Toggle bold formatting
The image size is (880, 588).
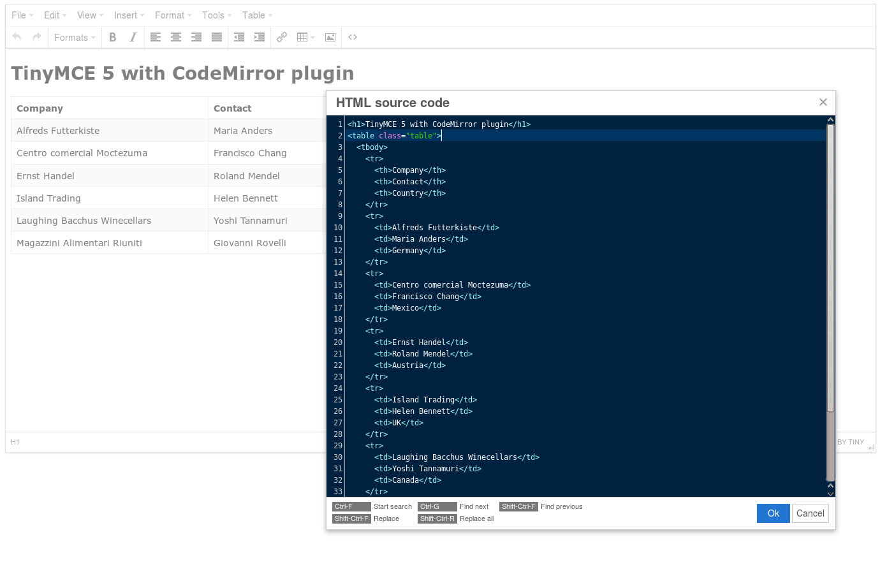click(x=112, y=37)
